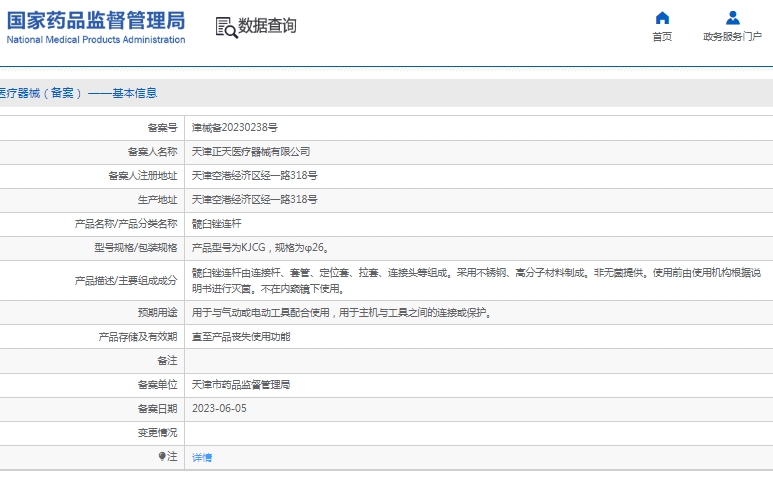The width and height of the screenshot is (773, 479).
Task: Click the model text 产品型号为KJCG
Action: coord(228,247)
